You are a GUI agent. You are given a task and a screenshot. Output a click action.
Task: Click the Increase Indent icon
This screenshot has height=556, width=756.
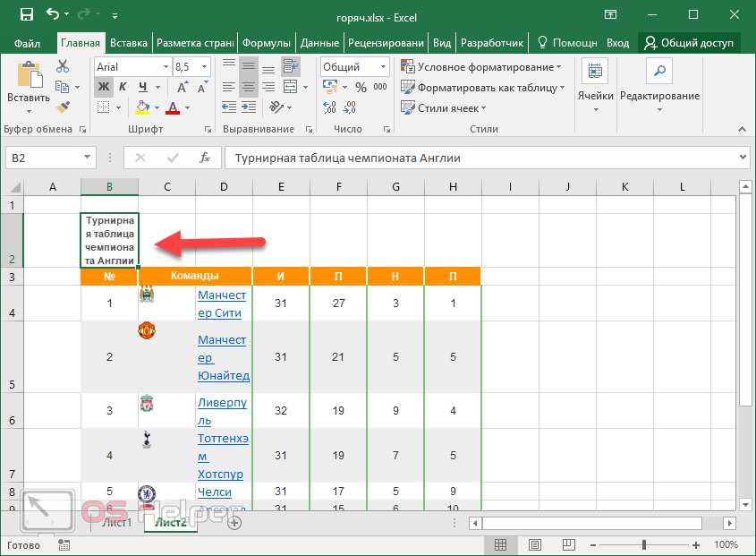click(x=249, y=107)
